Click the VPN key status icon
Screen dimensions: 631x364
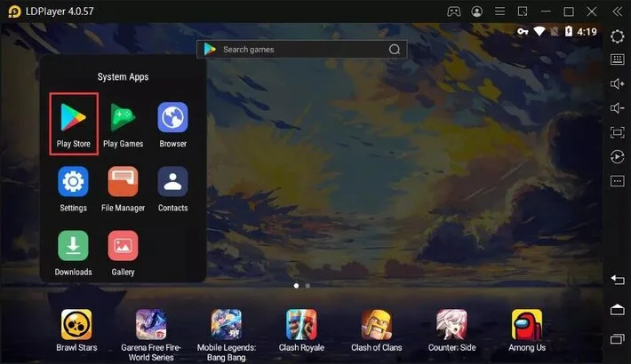pos(523,31)
